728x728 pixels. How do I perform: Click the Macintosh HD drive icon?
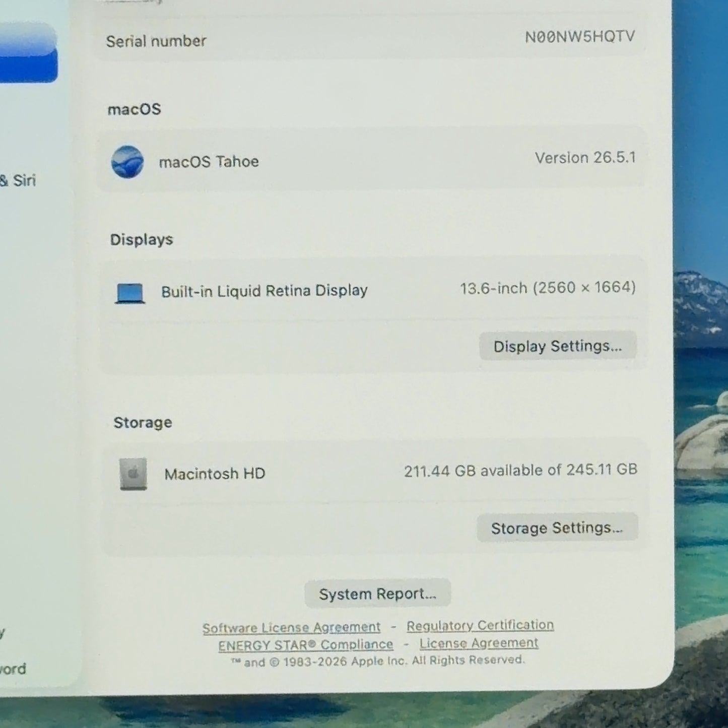pyautogui.click(x=134, y=474)
